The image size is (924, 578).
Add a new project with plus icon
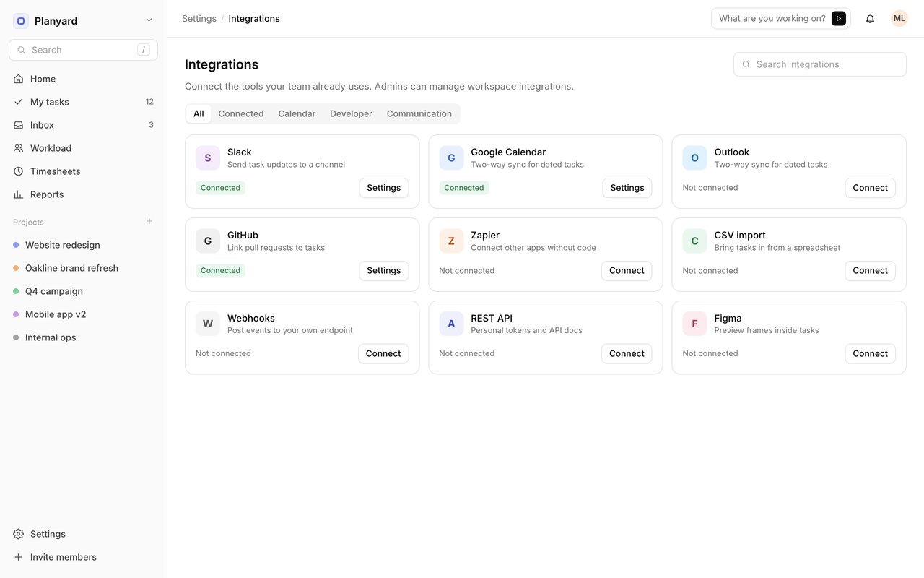click(x=149, y=221)
